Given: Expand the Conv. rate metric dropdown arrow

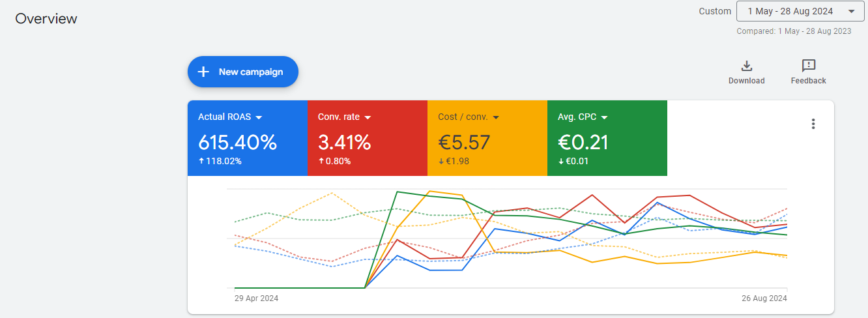Looking at the screenshot, I should coord(368,117).
